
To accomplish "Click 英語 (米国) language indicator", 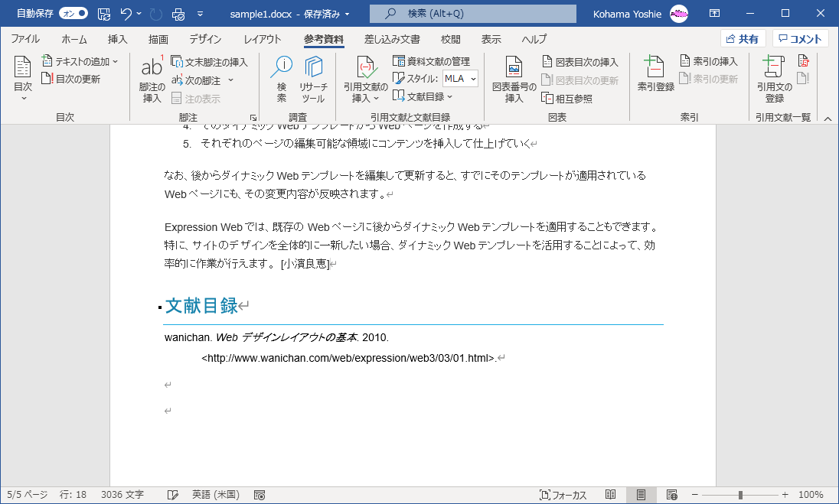I will click(216, 495).
